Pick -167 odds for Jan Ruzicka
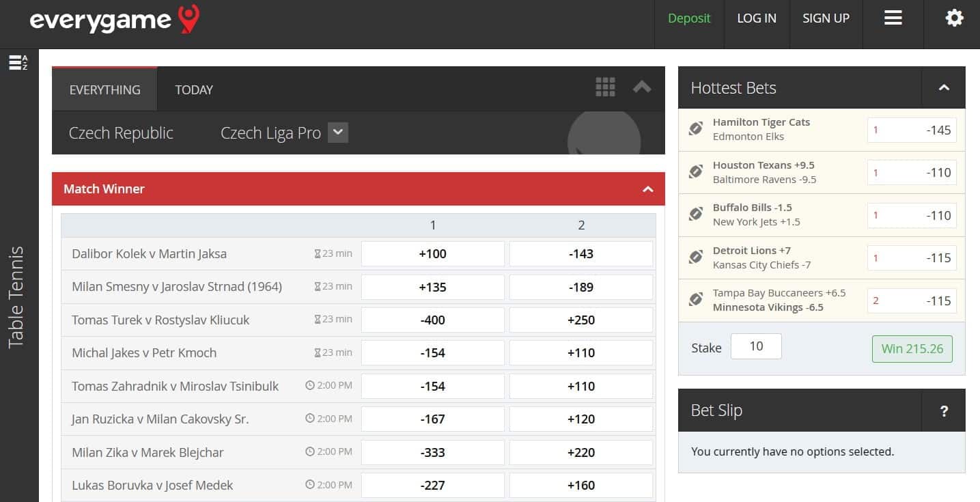980x502 pixels. coord(432,419)
